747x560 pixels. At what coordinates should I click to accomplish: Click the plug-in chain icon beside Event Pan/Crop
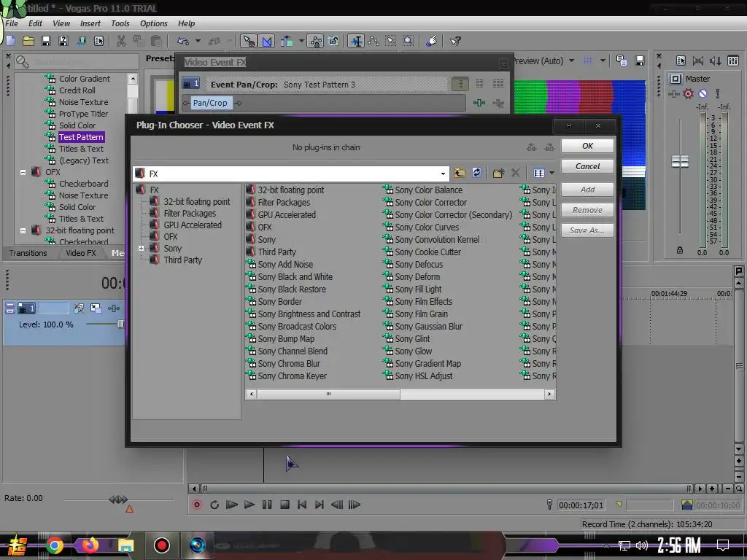point(479,103)
